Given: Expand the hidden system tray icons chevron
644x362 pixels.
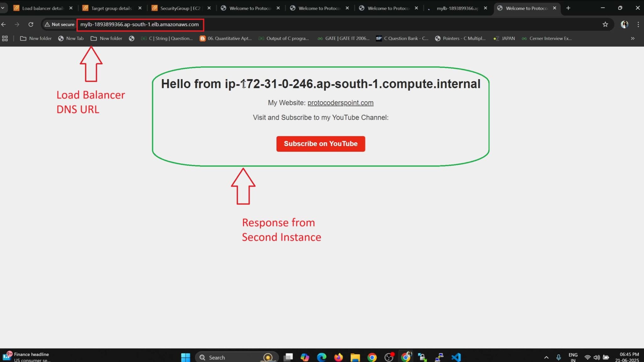Looking at the screenshot, I should pos(546,357).
